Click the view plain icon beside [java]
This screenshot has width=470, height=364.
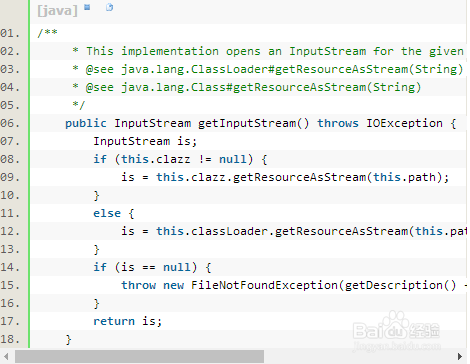click(x=87, y=7)
